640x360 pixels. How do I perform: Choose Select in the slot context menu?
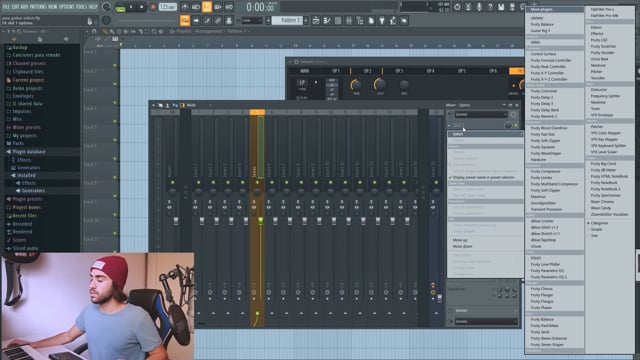485,134
